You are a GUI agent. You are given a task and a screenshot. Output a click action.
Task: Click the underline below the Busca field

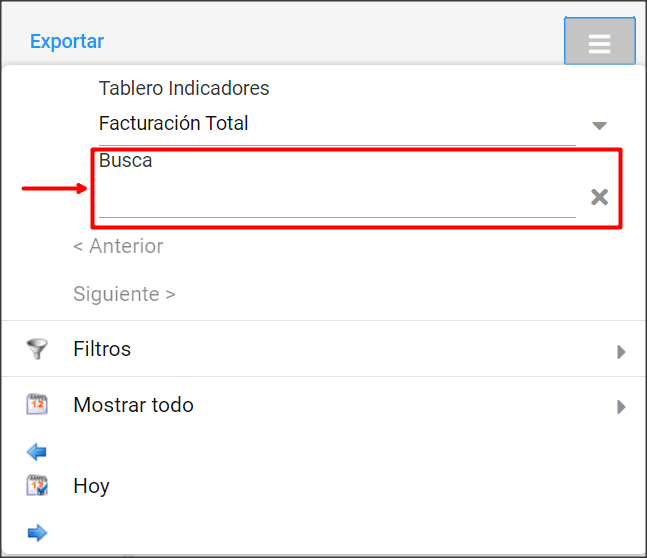tap(337, 217)
